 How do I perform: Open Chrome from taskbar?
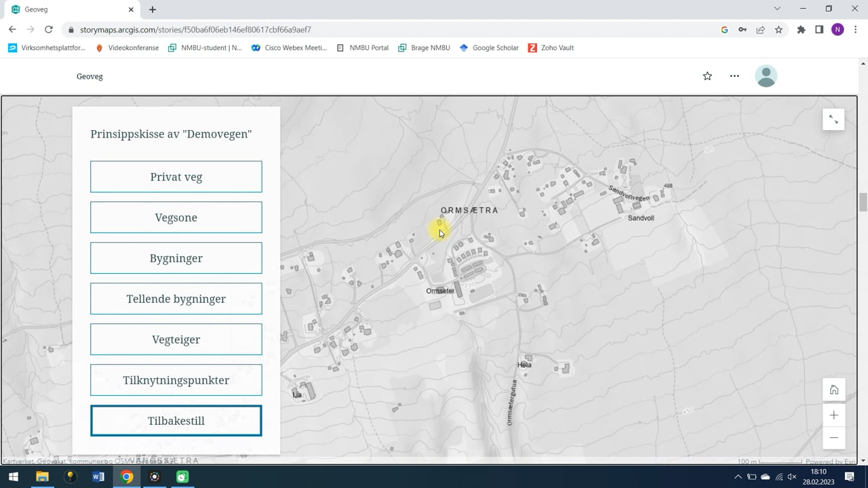(x=127, y=477)
